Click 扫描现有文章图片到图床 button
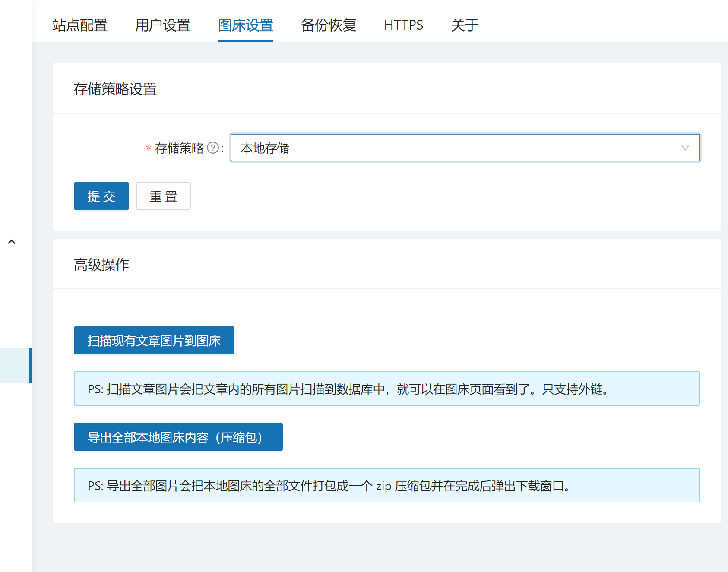The width and height of the screenshot is (728, 572). coord(154,340)
